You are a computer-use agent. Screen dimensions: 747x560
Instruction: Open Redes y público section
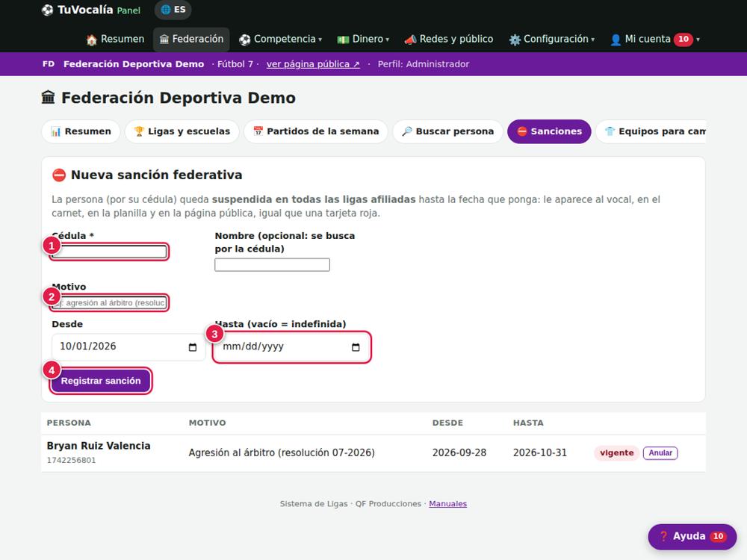click(x=448, y=39)
